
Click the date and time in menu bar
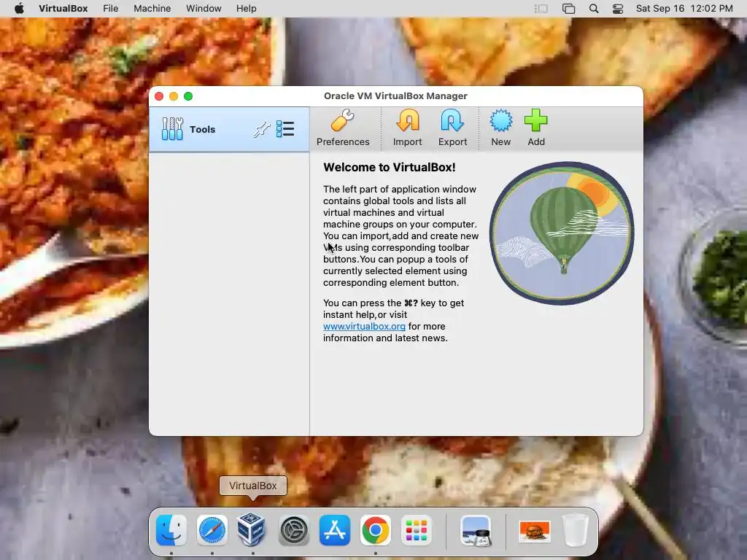point(684,8)
